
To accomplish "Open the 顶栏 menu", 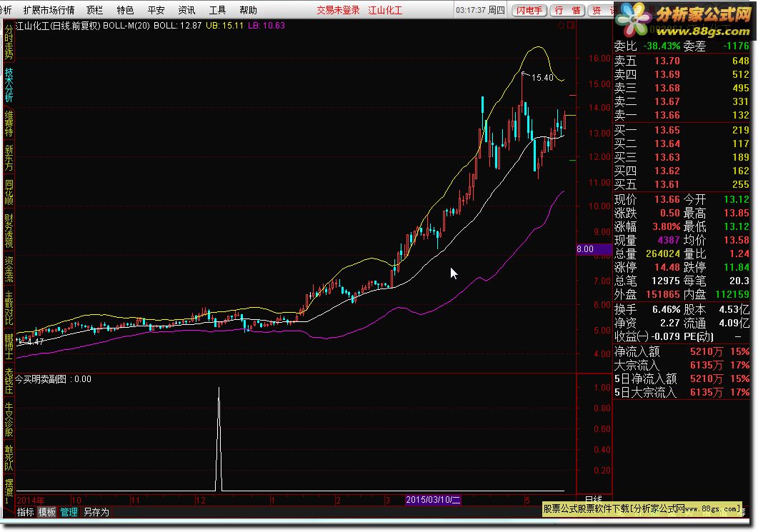I will (x=95, y=10).
